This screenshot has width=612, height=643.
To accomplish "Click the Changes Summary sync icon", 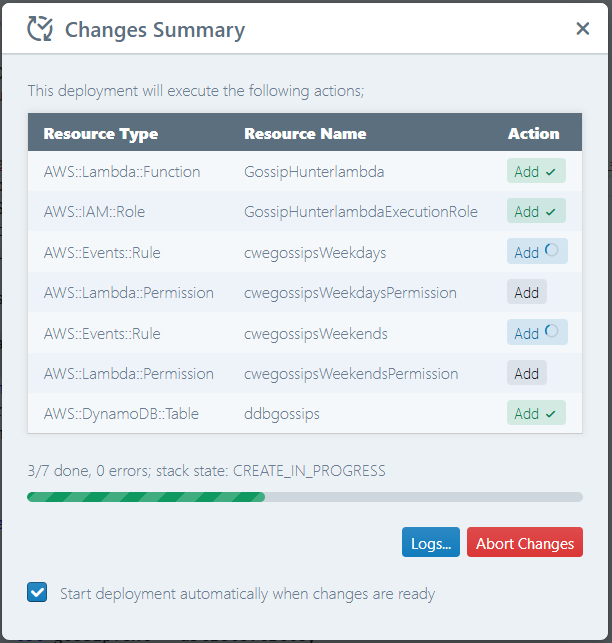I will (x=40, y=29).
